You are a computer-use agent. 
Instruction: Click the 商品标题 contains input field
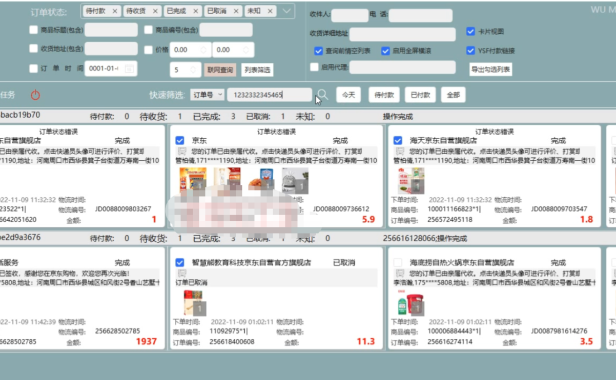(x=111, y=30)
